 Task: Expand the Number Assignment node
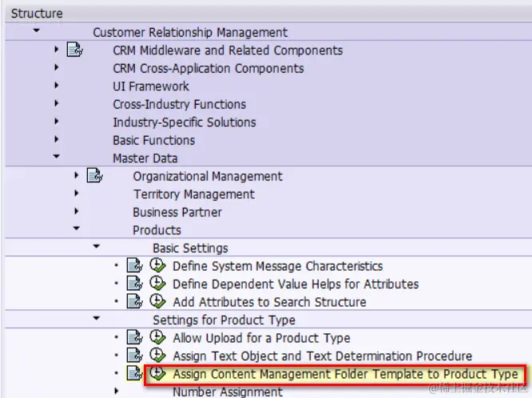click(117, 391)
